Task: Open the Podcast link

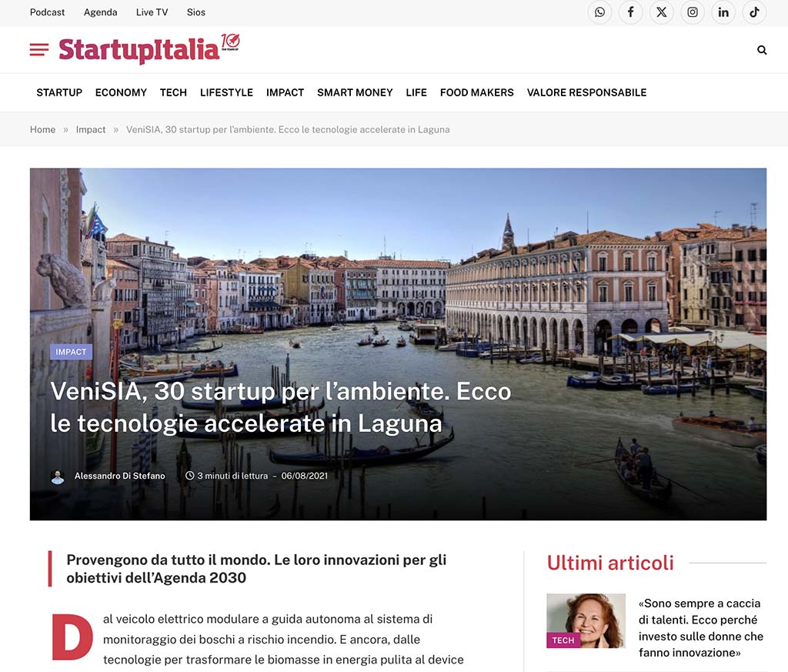Action: tap(47, 12)
